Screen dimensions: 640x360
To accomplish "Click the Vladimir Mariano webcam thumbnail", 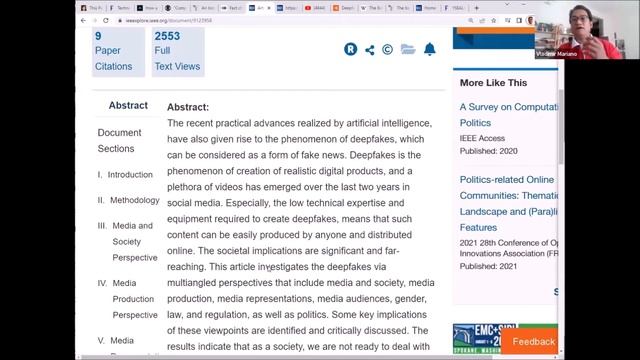I will 587,30.
